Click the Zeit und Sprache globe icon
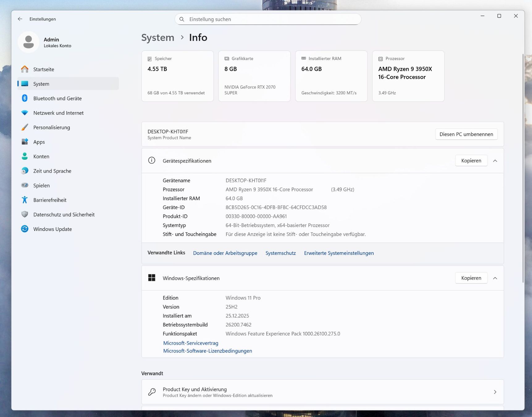The width and height of the screenshot is (532, 417). 25,171
